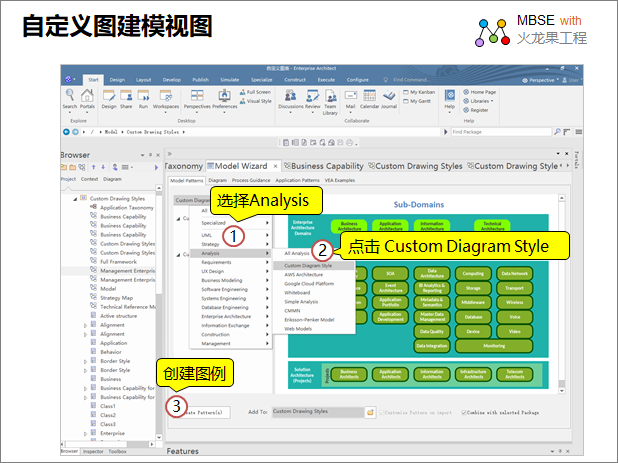618x463 pixels.
Task: Click the Workspaces ribbon icon
Action: [166, 97]
